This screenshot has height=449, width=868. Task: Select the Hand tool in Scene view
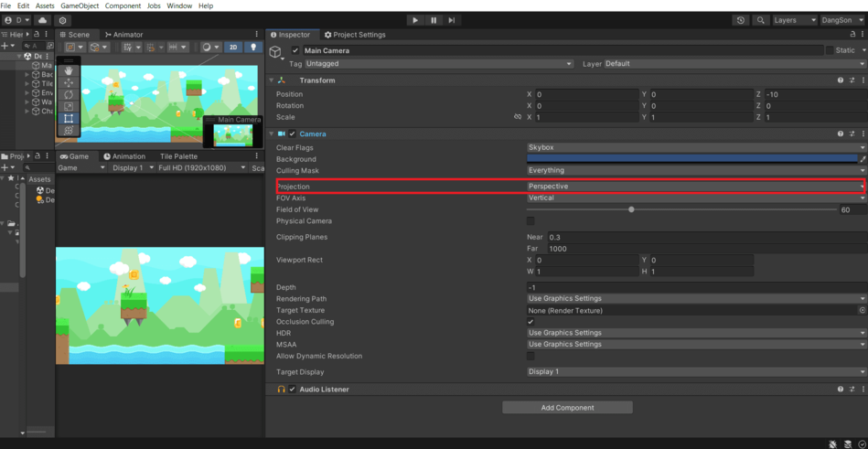pyautogui.click(x=69, y=70)
